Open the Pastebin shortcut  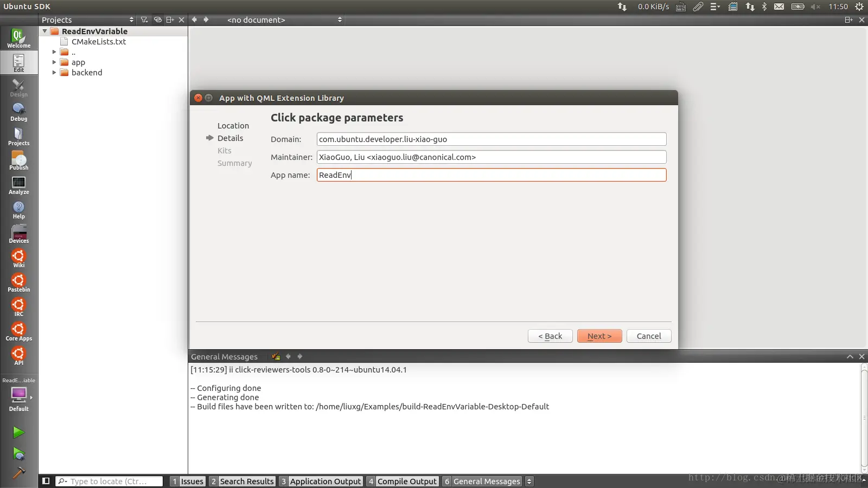(18, 282)
